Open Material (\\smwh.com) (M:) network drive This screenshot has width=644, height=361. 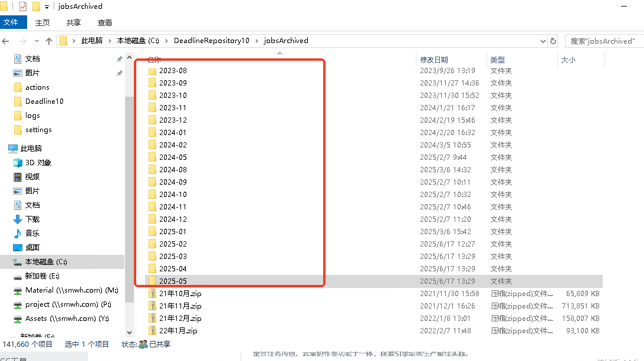coord(71,290)
